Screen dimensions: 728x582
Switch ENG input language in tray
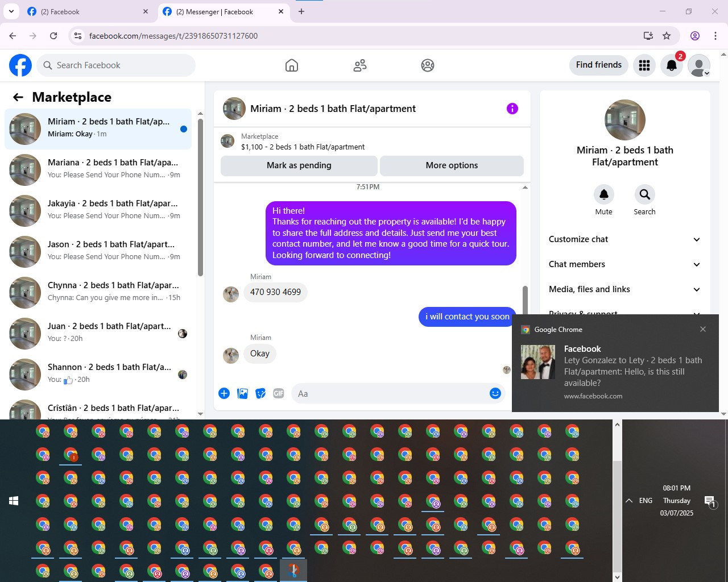pyautogui.click(x=646, y=501)
